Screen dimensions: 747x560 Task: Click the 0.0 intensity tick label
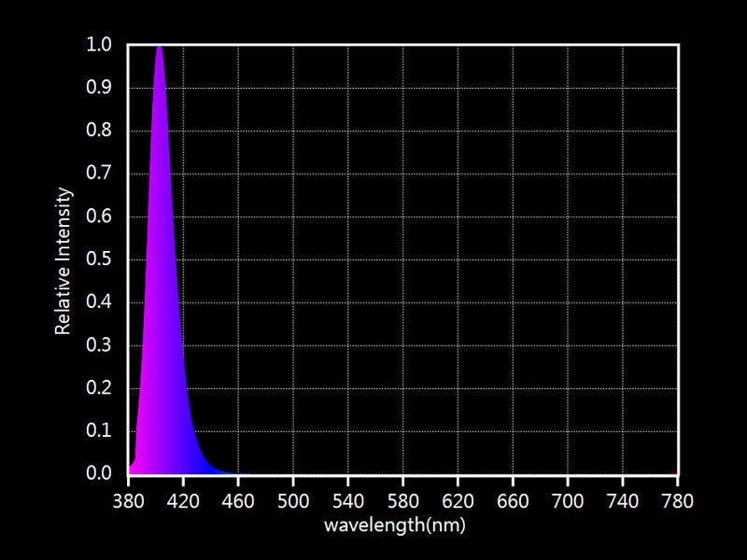click(x=99, y=474)
